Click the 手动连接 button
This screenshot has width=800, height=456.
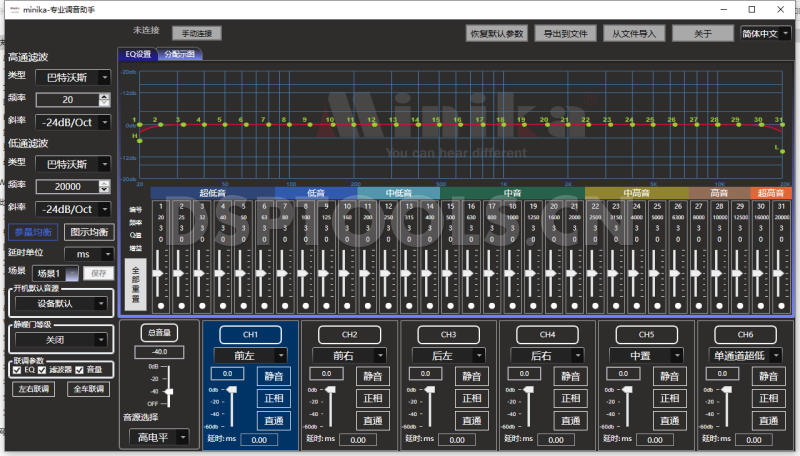196,33
